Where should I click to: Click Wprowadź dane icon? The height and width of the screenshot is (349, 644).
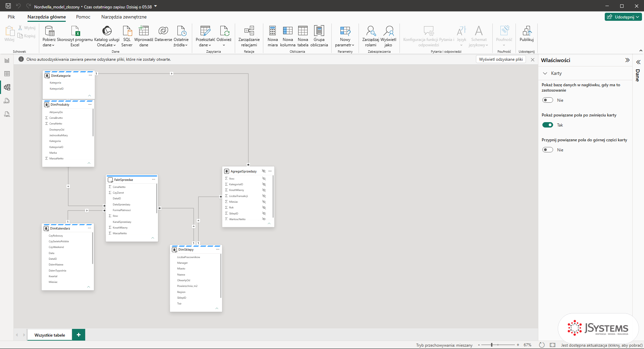pos(144,31)
